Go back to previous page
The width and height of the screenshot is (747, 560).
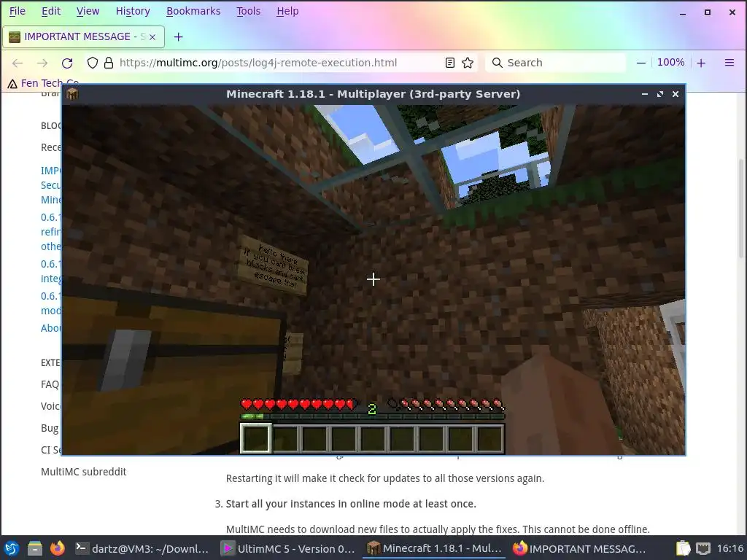[x=18, y=63]
